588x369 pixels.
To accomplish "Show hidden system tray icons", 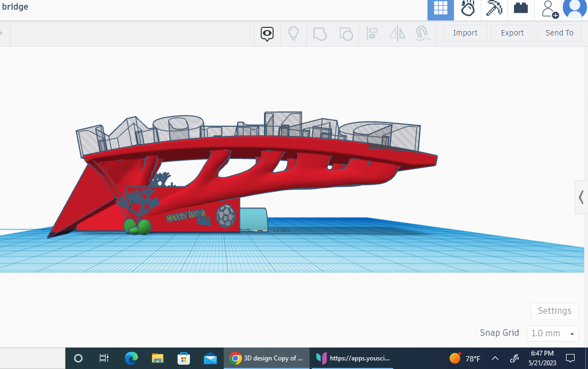I will 495,358.
